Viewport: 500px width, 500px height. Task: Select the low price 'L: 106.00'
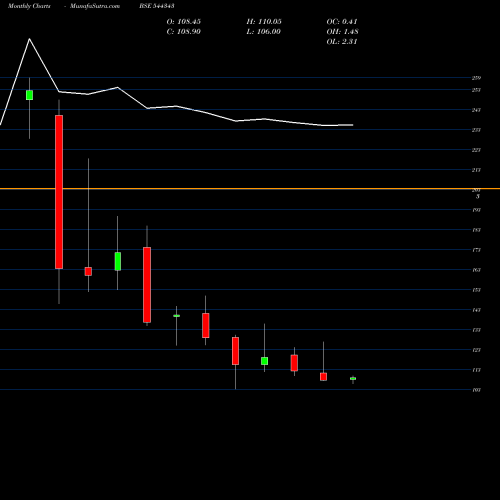[263, 32]
